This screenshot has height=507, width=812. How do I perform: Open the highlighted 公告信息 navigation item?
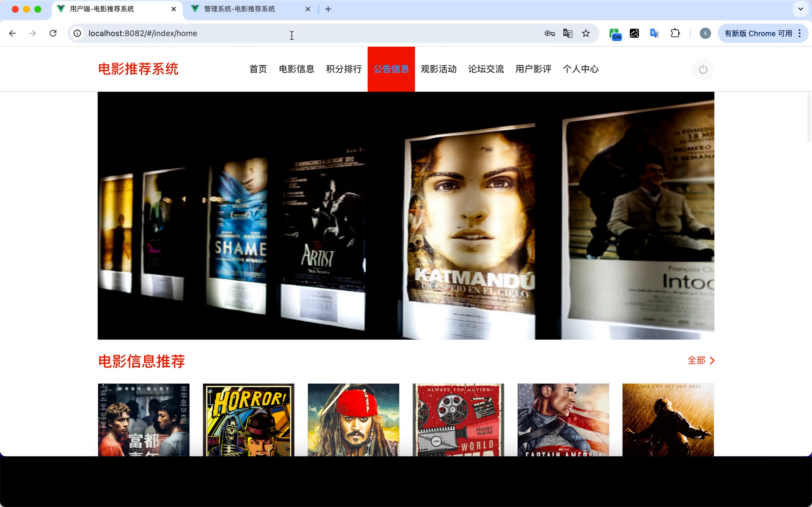[x=391, y=69]
